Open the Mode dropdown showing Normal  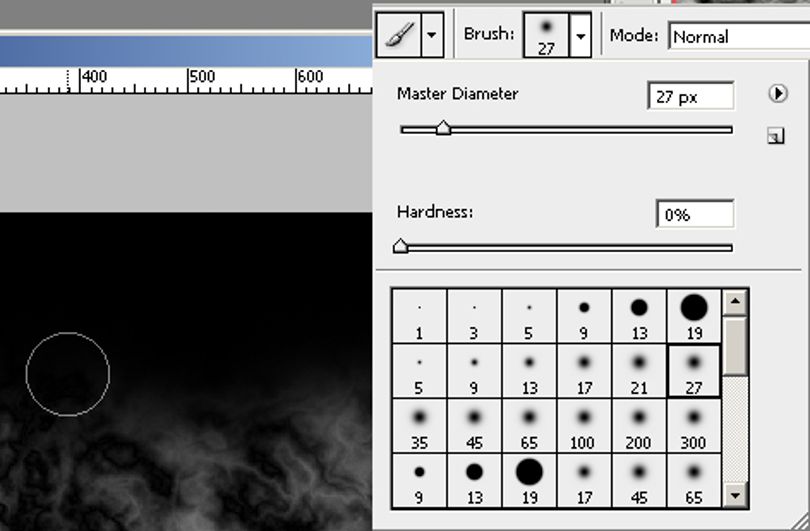(x=739, y=36)
